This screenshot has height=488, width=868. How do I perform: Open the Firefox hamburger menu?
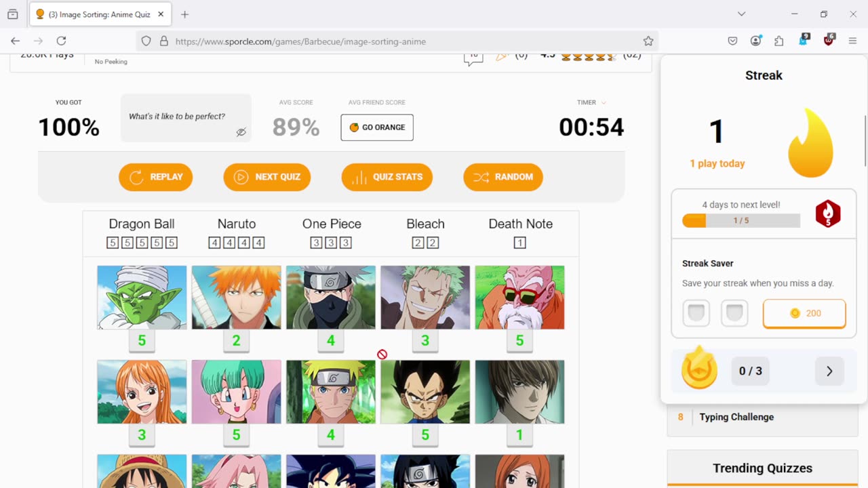[x=852, y=41]
